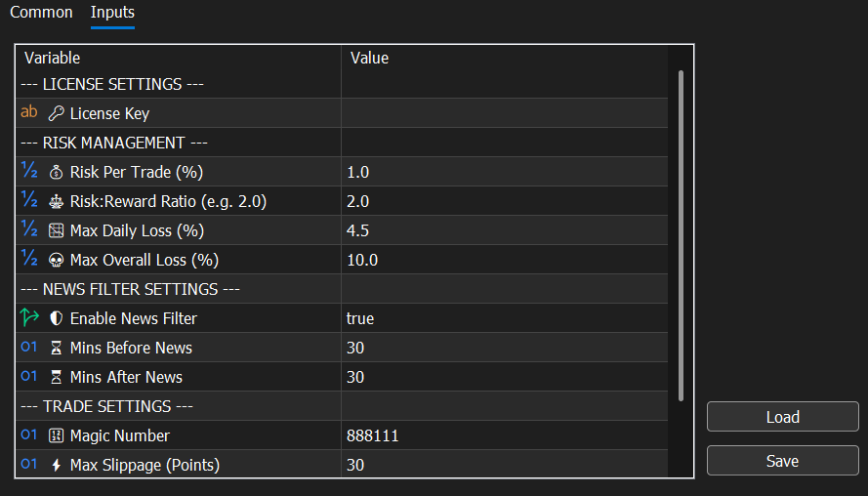The width and height of the screenshot is (868, 496).
Task: Edit the Max Daily Loss value 4.5
Action: (505, 230)
